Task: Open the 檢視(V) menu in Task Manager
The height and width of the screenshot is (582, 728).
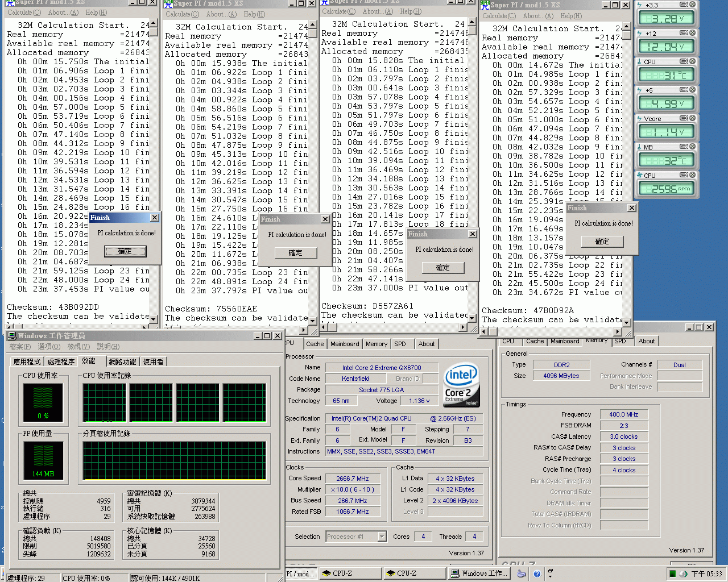Action: (78, 347)
